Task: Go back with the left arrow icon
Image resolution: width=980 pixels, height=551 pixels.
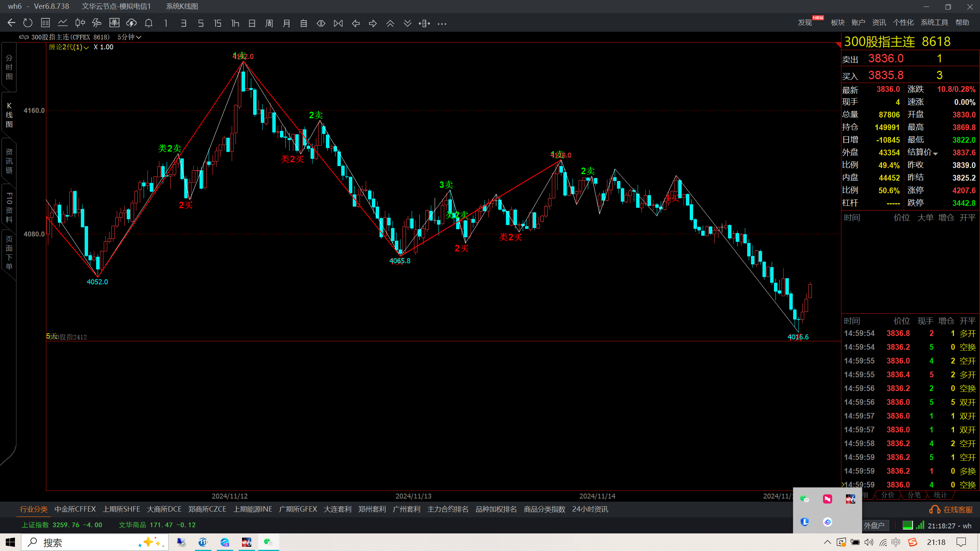Action: (11, 23)
